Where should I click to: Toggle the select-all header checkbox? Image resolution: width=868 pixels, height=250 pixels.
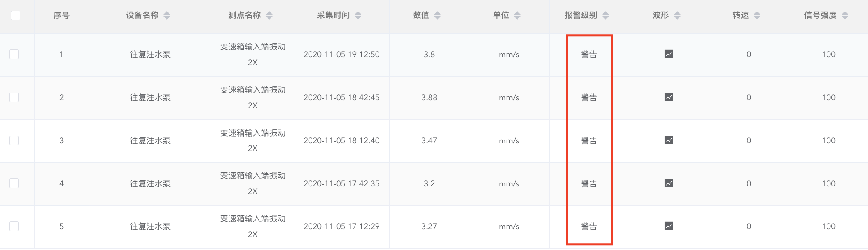[x=15, y=15]
